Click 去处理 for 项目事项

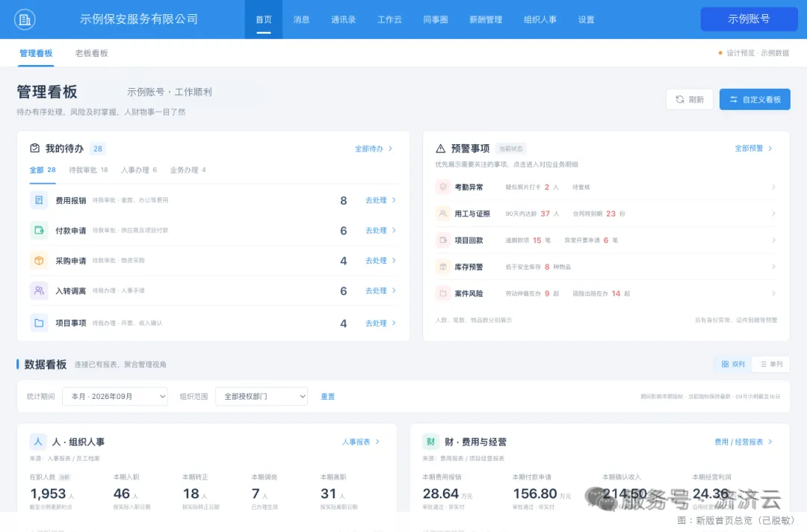coord(380,323)
